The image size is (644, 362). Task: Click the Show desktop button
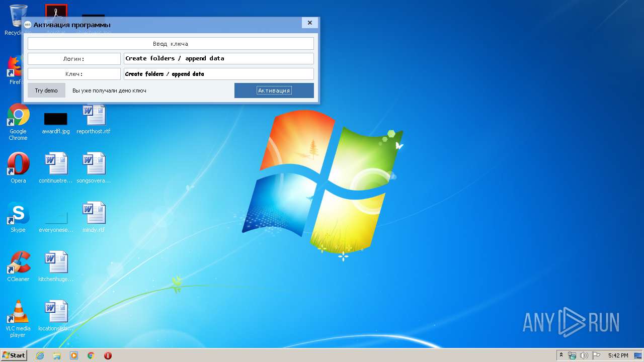(x=638, y=355)
